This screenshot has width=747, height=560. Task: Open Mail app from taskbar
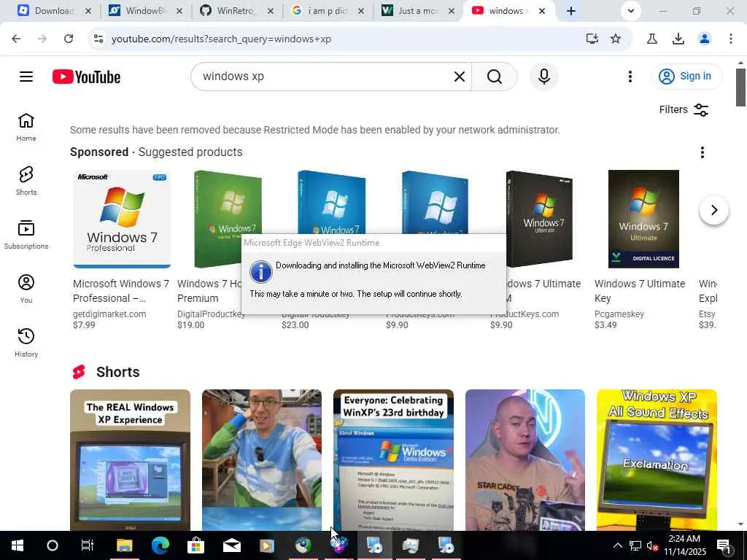tap(231, 545)
